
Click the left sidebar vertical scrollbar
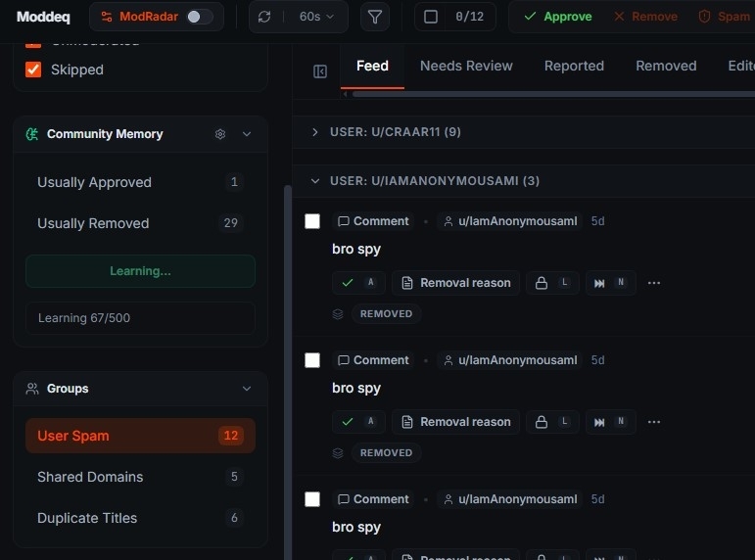288,372
